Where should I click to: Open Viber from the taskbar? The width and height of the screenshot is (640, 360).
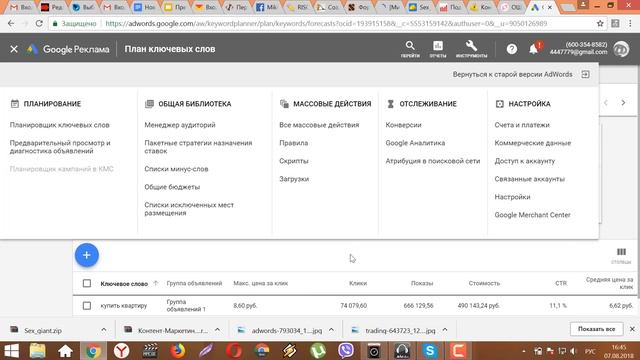coord(346,351)
